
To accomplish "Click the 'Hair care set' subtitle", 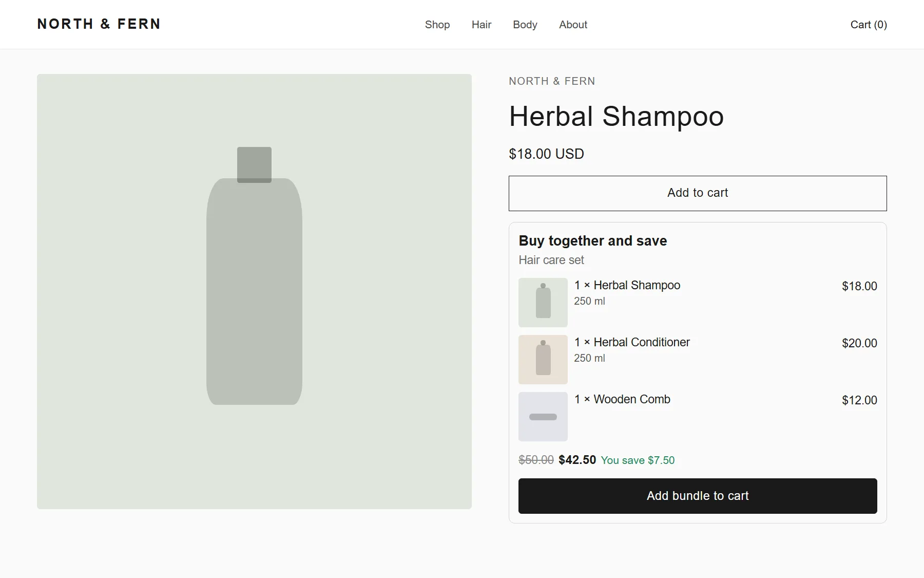I will (551, 260).
